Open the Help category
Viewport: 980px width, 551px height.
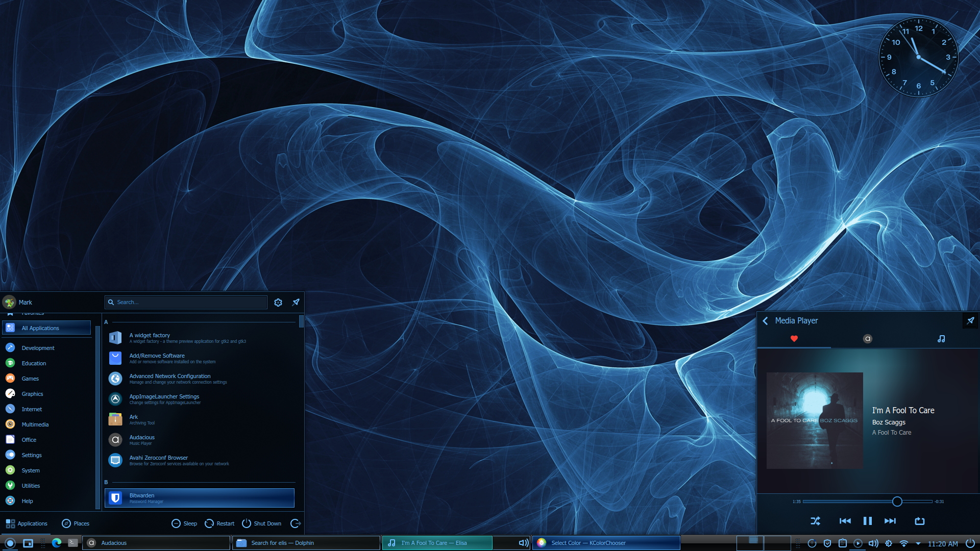tap(46, 501)
